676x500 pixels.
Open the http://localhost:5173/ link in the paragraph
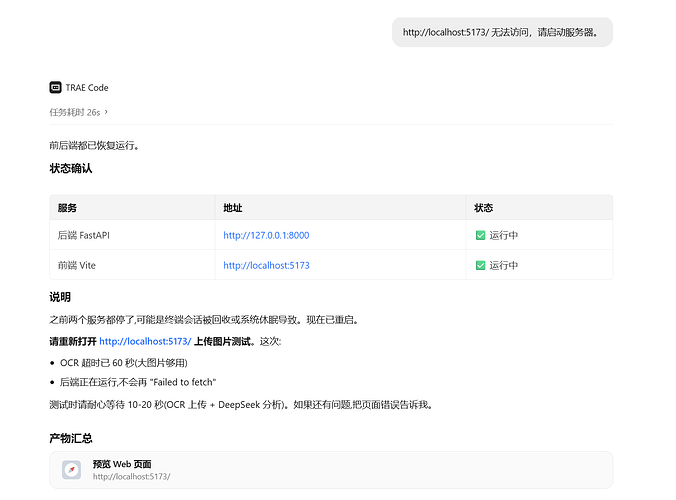[x=145, y=341]
